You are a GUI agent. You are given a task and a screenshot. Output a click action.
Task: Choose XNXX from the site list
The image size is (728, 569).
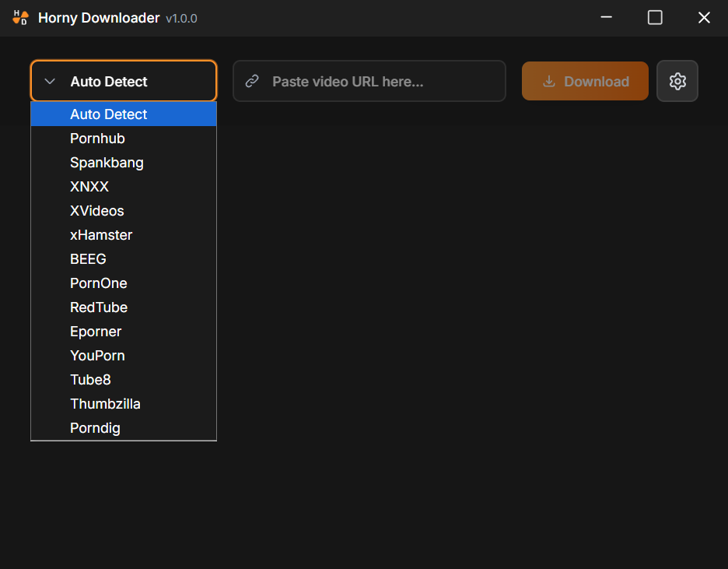(x=89, y=187)
